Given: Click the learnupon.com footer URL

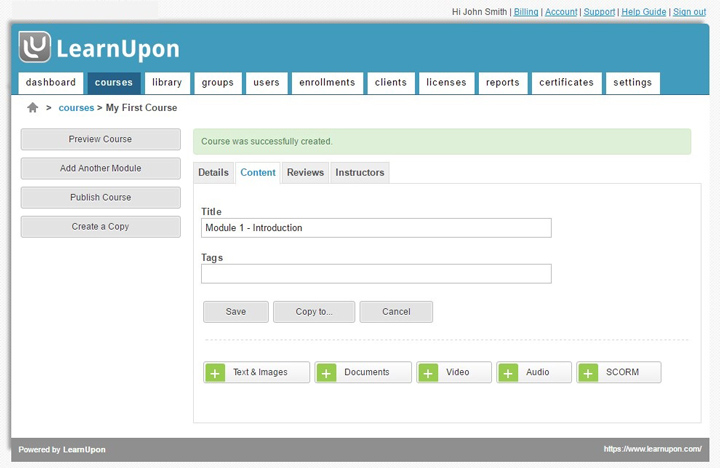Looking at the screenshot, I should click(652, 449).
